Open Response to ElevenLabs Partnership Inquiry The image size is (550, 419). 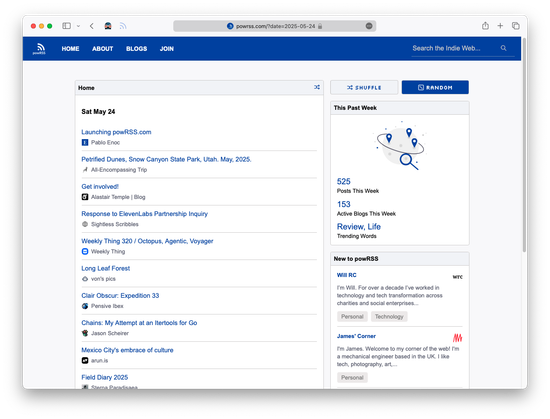click(145, 214)
